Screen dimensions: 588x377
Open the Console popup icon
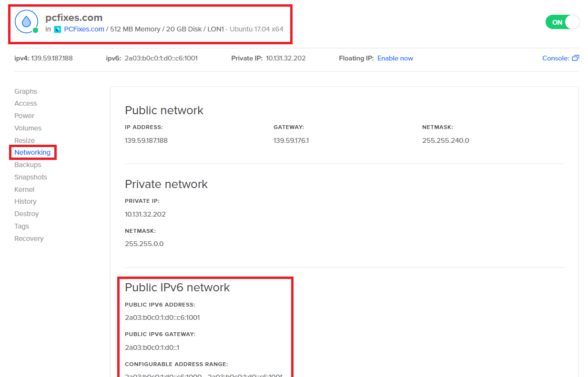point(575,58)
